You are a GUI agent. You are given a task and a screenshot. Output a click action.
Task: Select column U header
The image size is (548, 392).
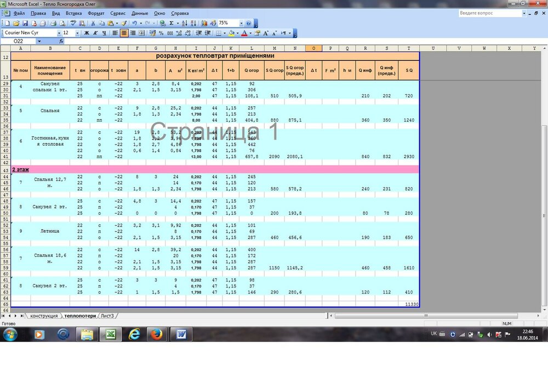433,48
